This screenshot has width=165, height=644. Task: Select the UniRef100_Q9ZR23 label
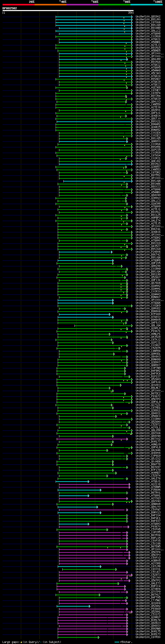coord(148,623)
